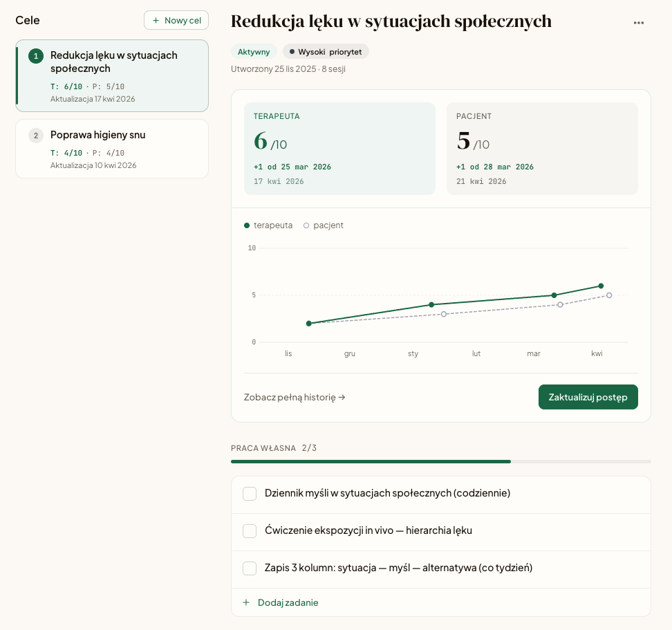The image size is (672, 630).
Task: Select the Poprawa higieny snu goal
Action: click(x=111, y=149)
